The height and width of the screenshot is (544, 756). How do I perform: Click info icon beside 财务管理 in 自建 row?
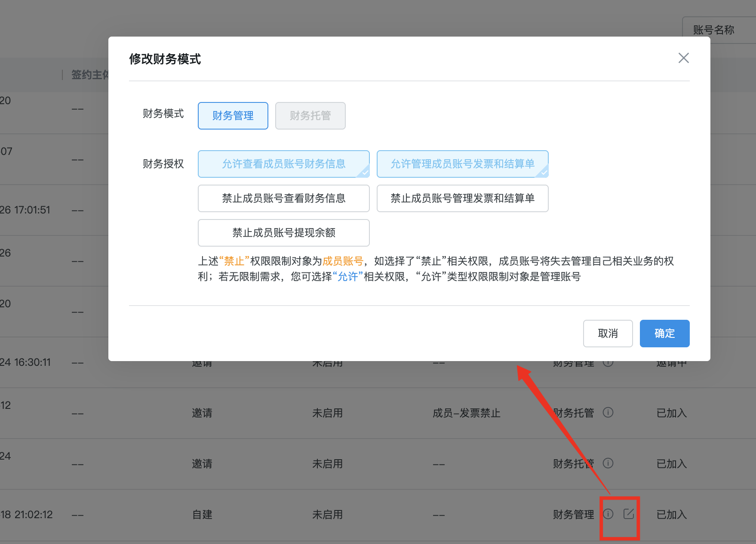pyautogui.click(x=608, y=514)
